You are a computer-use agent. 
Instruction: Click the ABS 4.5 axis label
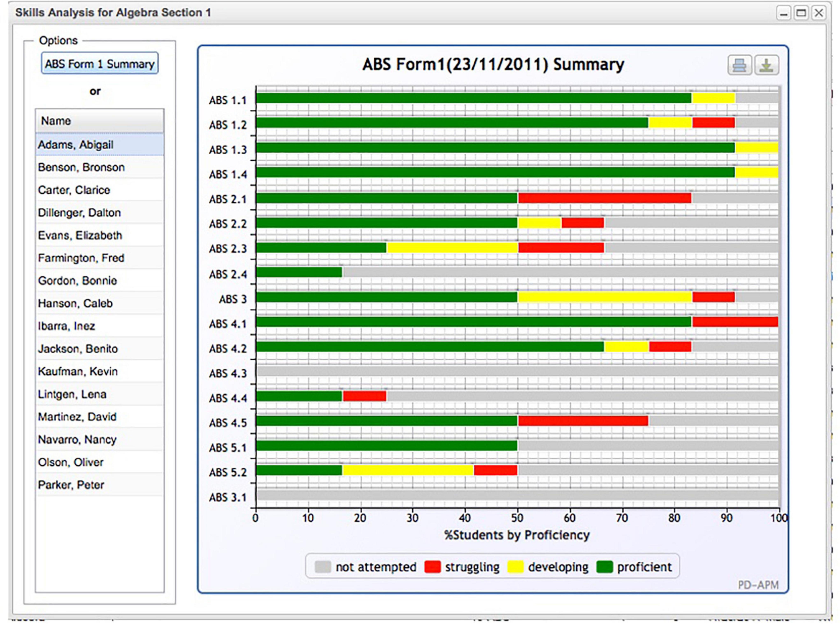point(228,423)
